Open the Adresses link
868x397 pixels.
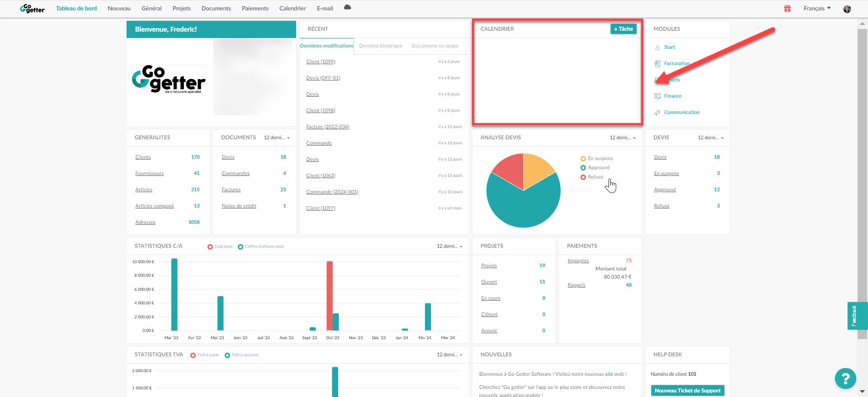pos(145,222)
